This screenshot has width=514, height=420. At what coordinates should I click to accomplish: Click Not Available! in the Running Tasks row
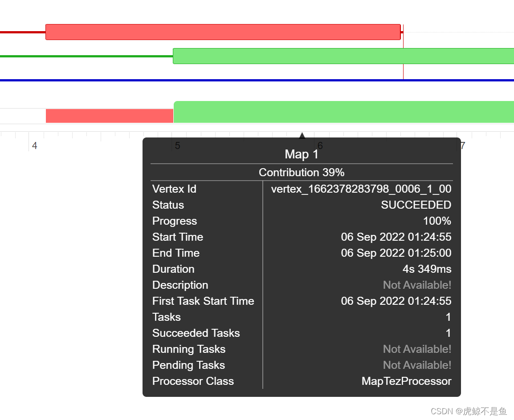tap(417, 349)
